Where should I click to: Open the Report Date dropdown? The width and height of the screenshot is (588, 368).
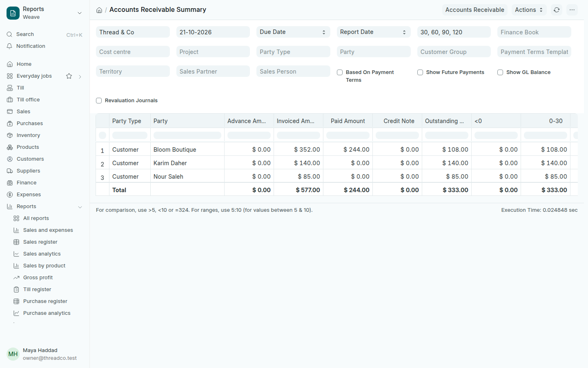tap(374, 32)
